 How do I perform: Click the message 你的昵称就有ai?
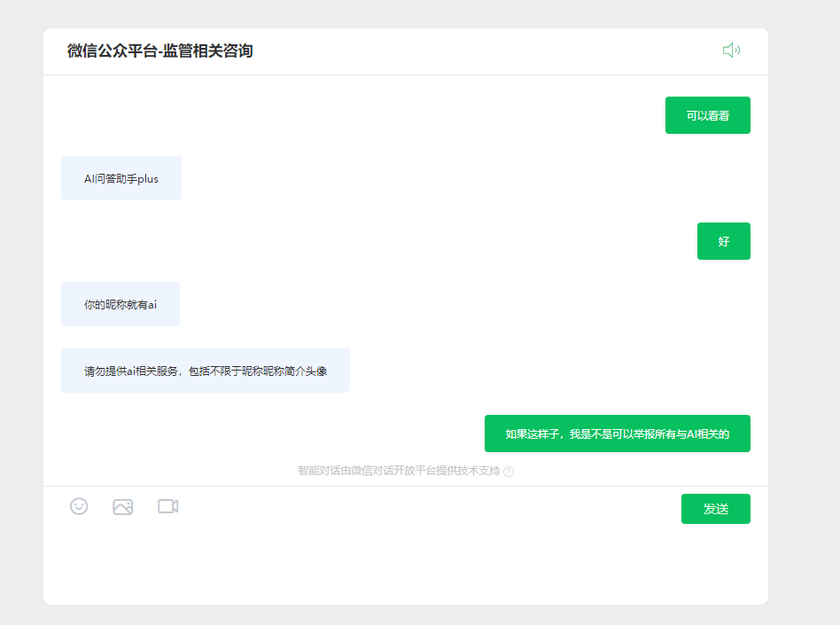pyautogui.click(x=121, y=304)
